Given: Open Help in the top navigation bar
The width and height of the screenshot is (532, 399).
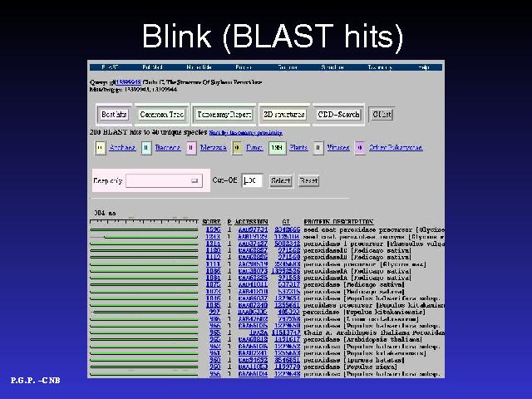Looking at the screenshot, I should pyautogui.click(x=424, y=66).
